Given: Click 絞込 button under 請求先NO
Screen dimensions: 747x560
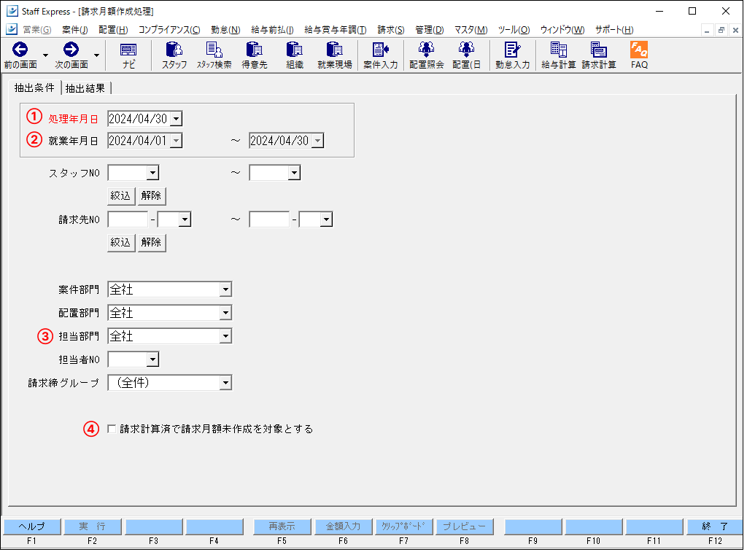Looking at the screenshot, I should point(120,242).
